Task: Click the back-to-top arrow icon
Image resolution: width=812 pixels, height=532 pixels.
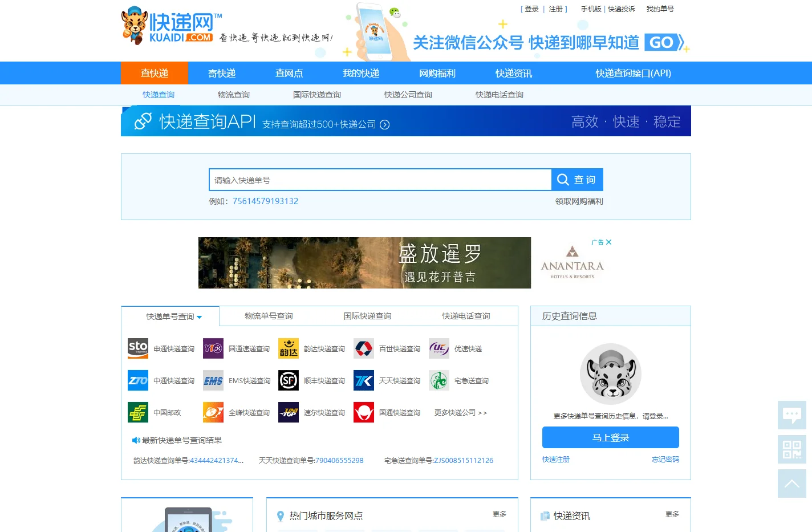Action: coord(792,484)
